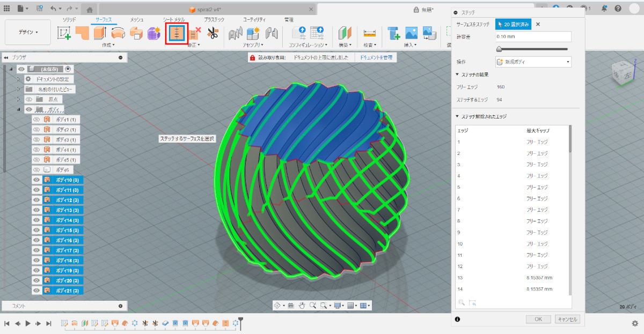
Task: Select the Configure table icon
Action: [317, 33]
